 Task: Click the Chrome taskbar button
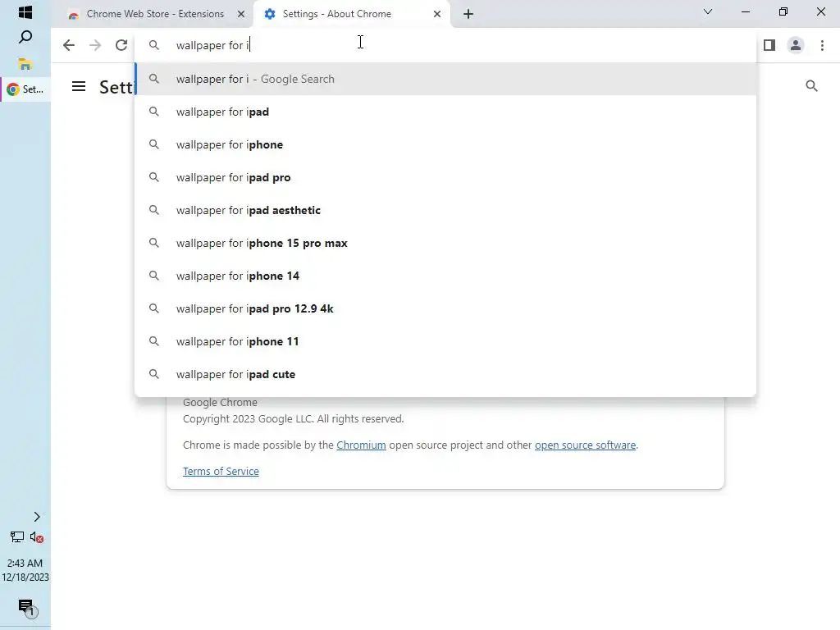(25, 89)
